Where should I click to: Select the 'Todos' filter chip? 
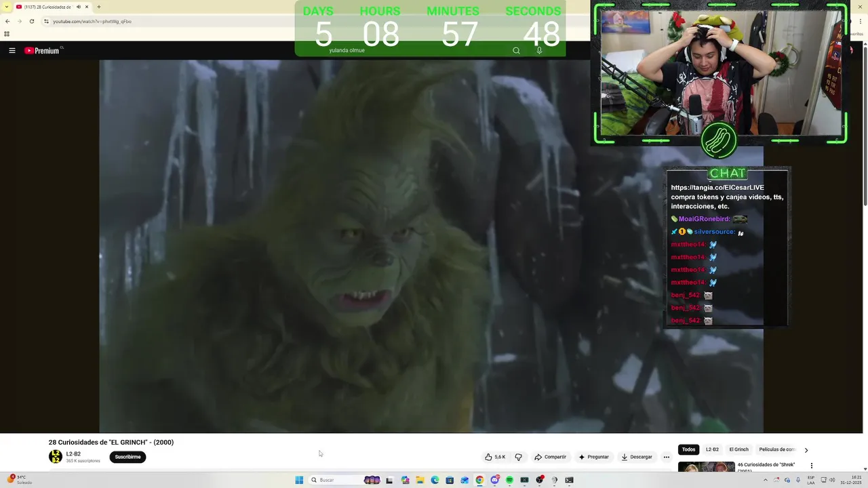tap(688, 449)
